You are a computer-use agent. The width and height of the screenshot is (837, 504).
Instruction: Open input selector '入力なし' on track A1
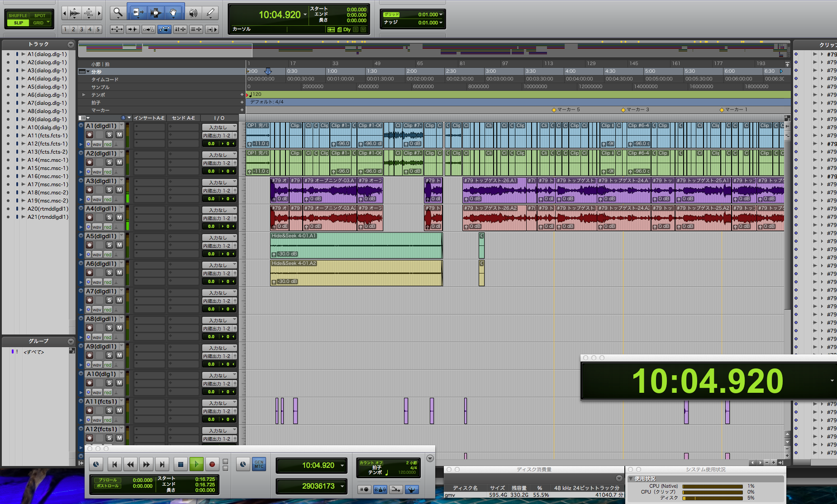click(x=219, y=127)
